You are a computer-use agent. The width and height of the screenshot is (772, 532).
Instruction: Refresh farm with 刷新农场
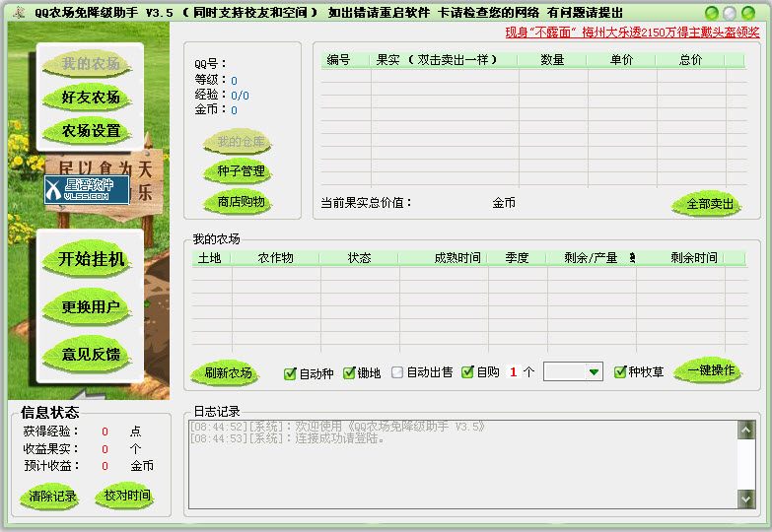pyautogui.click(x=226, y=373)
